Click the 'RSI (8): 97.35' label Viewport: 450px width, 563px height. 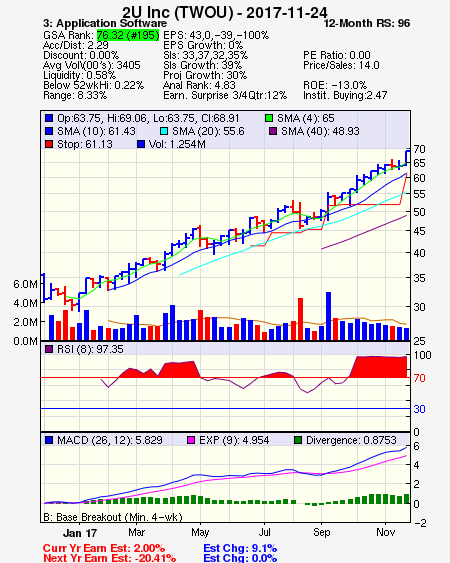tap(90, 349)
